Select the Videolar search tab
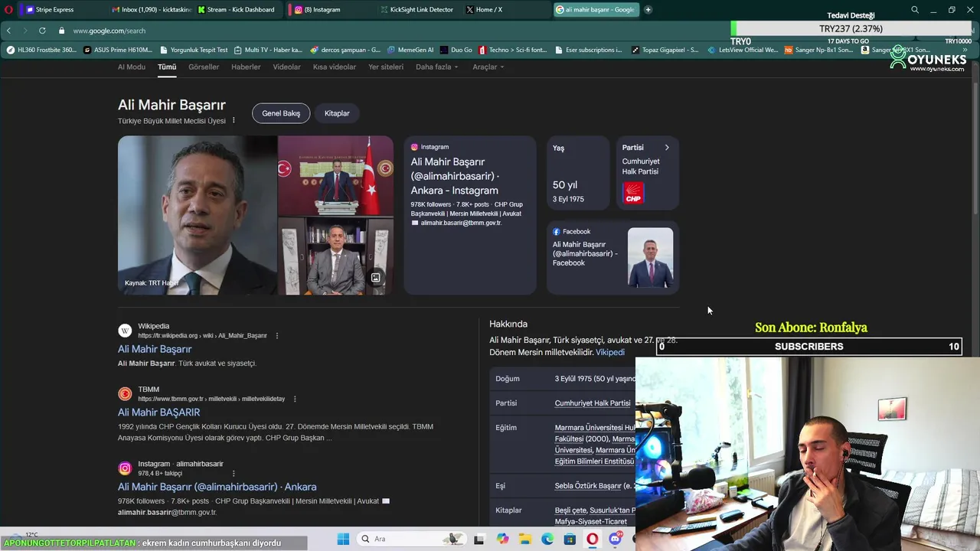Viewport: 980px width, 551px height. (x=286, y=67)
